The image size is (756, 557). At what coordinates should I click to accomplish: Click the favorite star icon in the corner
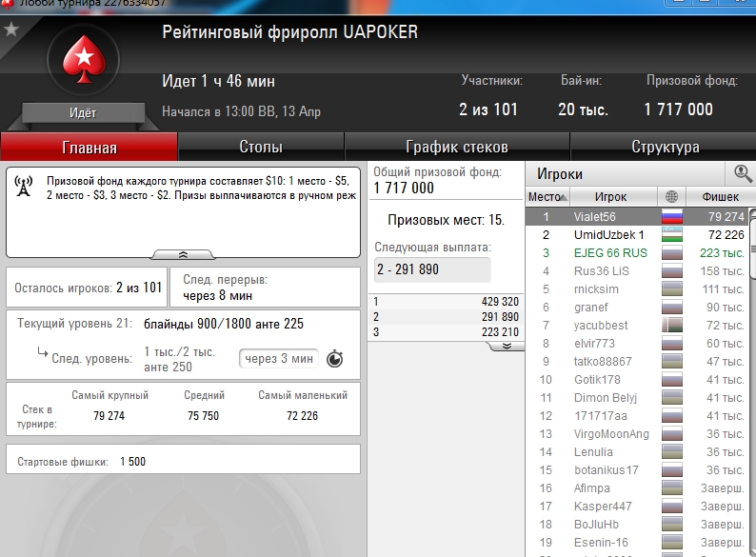point(10,30)
